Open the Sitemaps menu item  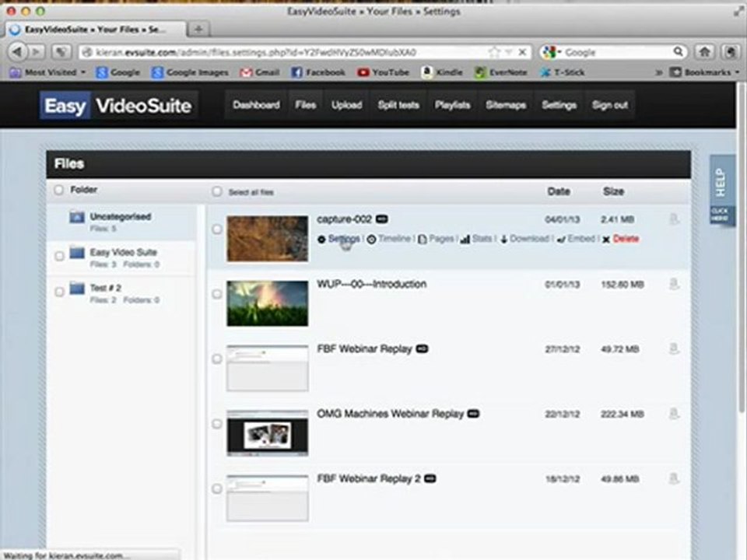(506, 105)
